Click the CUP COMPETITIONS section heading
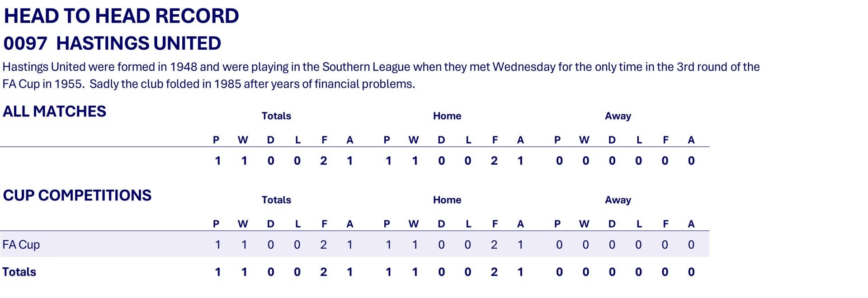This screenshot has height=298, width=868. tap(77, 196)
